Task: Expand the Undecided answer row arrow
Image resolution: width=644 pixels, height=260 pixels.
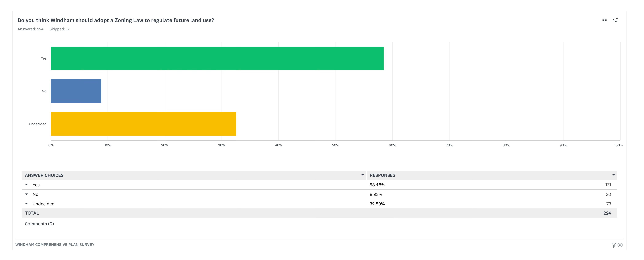Action: (26, 204)
